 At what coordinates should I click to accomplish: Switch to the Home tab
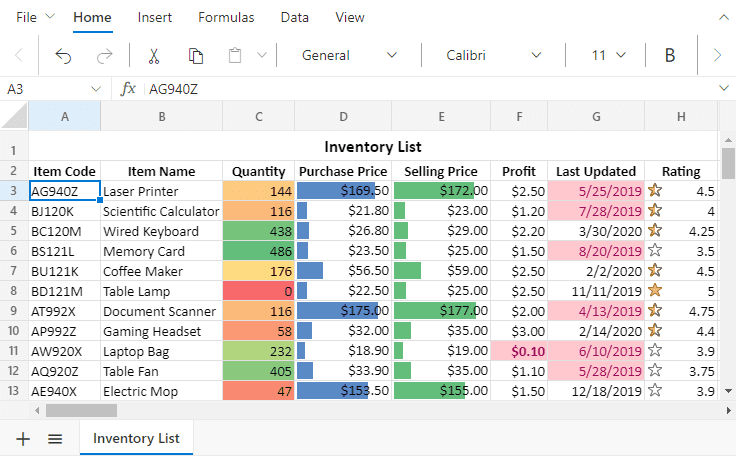(92, 17)
